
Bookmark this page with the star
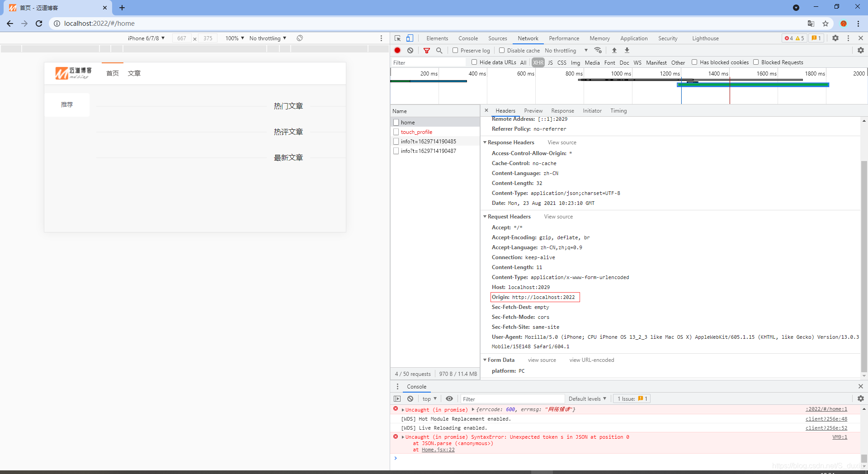tap(826, 24)
